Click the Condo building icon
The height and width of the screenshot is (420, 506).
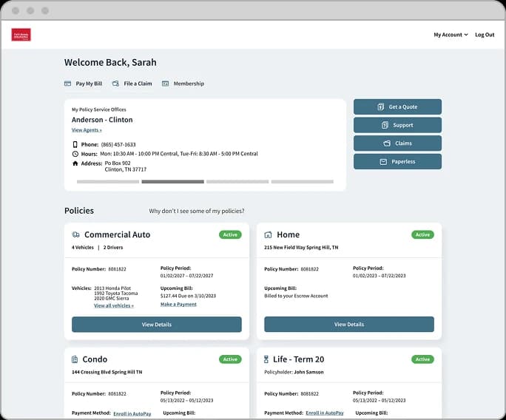coord(75,359)
